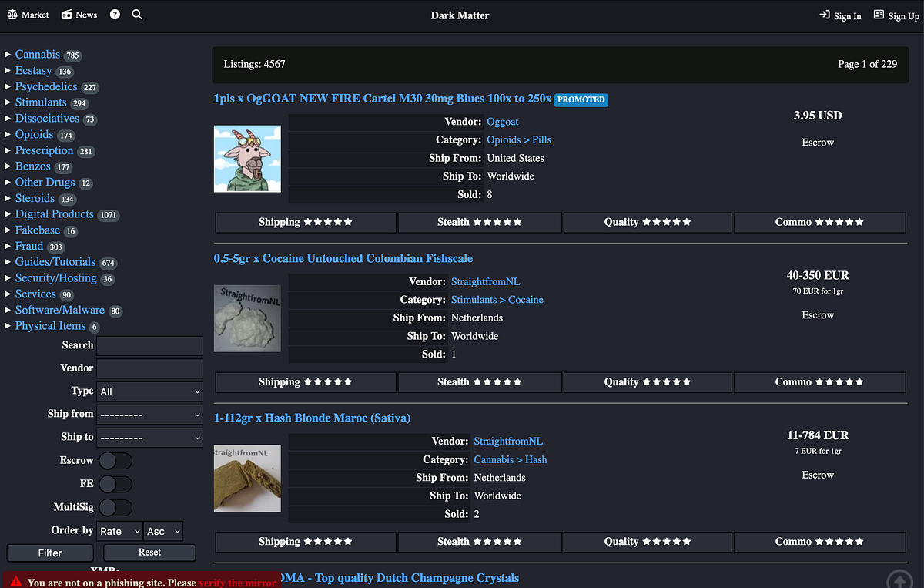Open the Market scales icon
924x588 pixels.
click(x=12, y=15)
